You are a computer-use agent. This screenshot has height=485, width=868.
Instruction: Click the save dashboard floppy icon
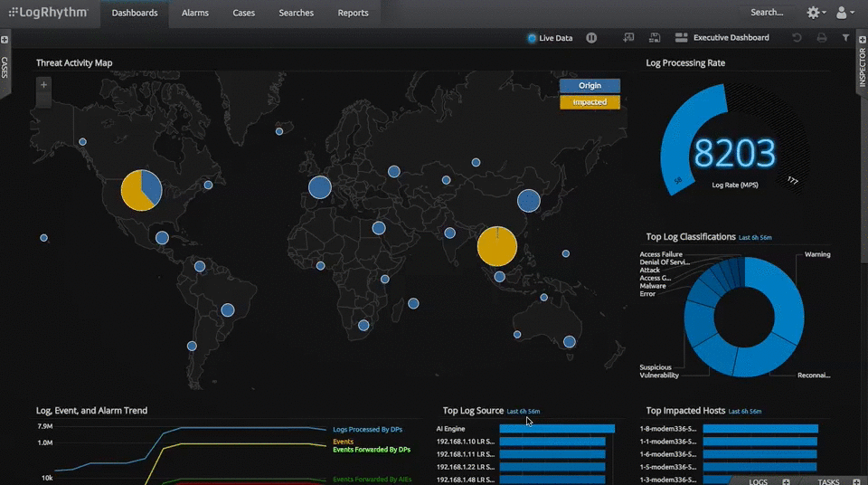tap(655, 38)
